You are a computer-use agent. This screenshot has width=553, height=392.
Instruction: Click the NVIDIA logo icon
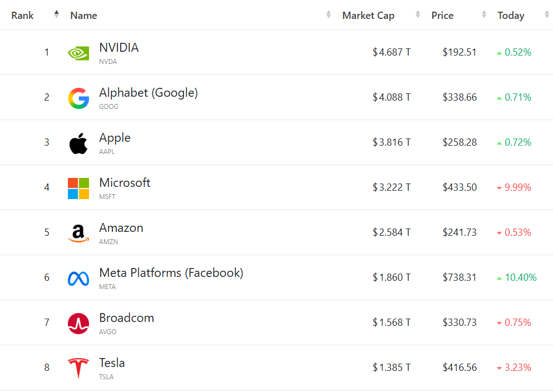tap(78, 53)
